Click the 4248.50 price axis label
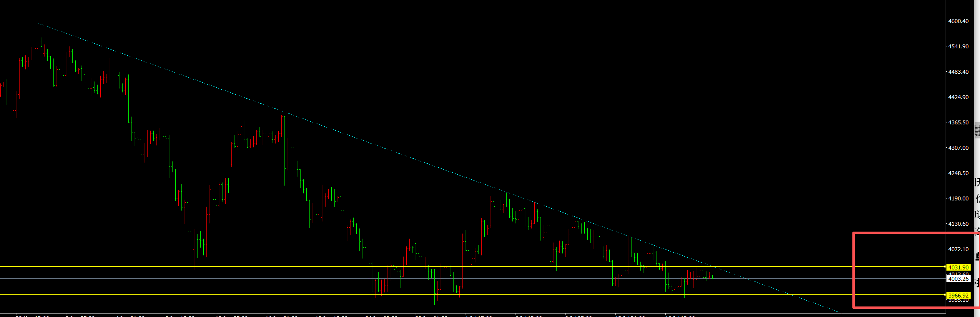The height and width of the screenshot is (317, 980). point(959,173)
